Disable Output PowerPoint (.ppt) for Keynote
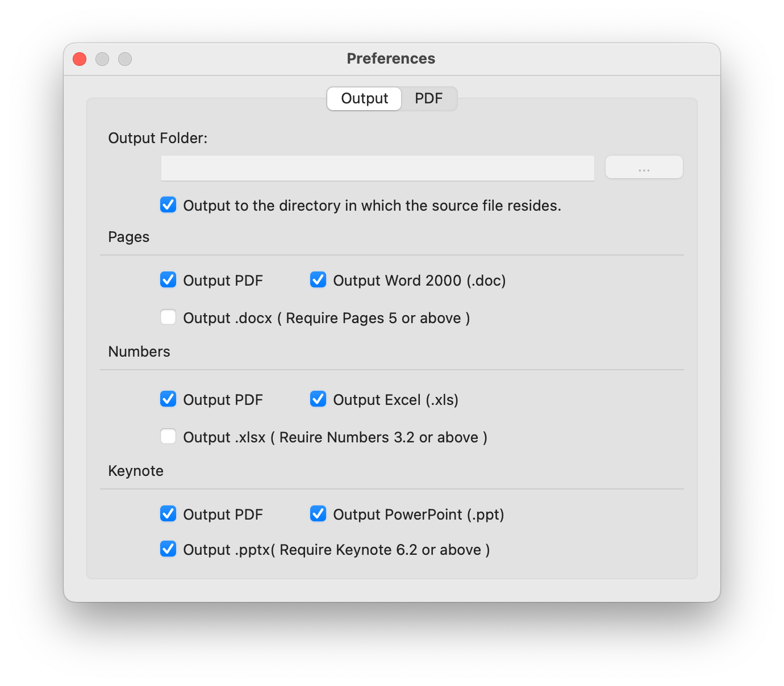 click(318, 514)
